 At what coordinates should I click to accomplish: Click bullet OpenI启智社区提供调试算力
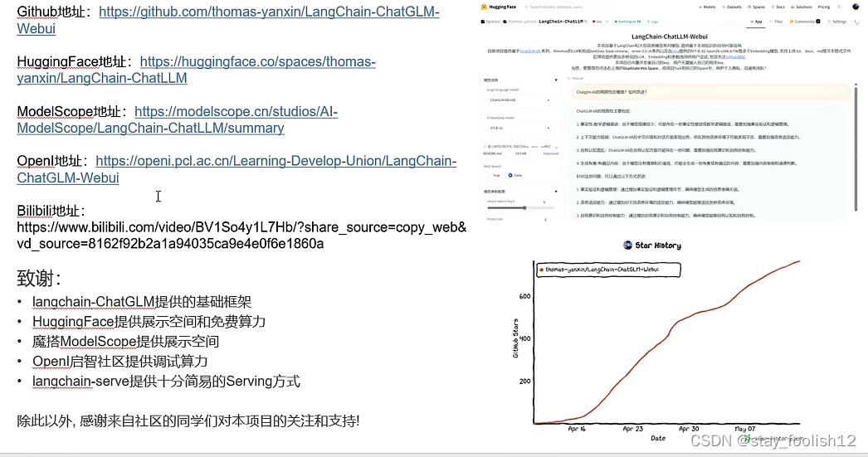pos(120,362)
